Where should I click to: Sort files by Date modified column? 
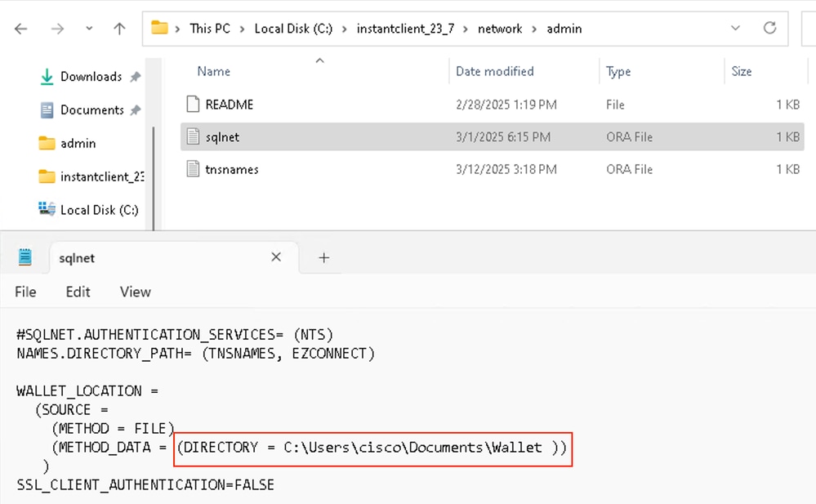[x=494, y=71]
